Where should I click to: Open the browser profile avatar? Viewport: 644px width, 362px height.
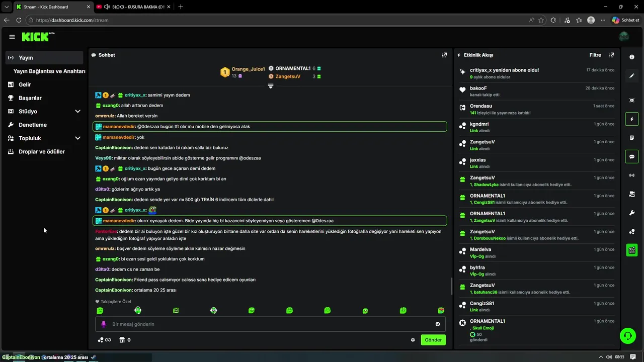point(591,20)
